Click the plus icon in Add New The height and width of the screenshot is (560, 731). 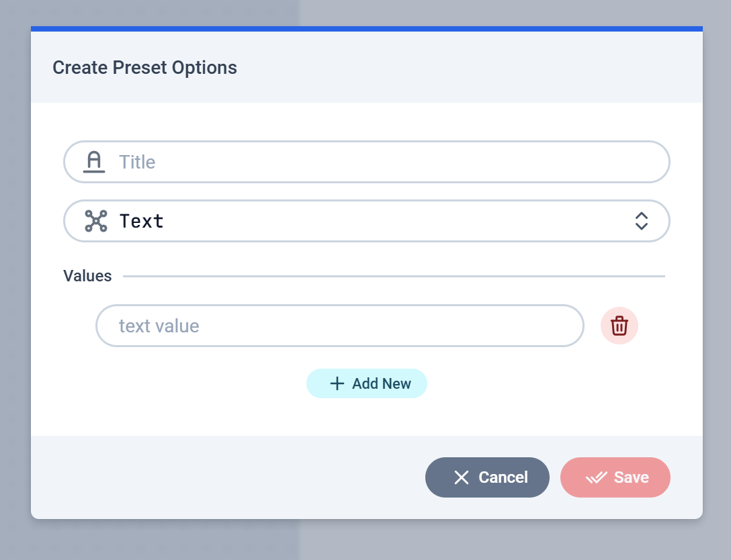point(337,383)
